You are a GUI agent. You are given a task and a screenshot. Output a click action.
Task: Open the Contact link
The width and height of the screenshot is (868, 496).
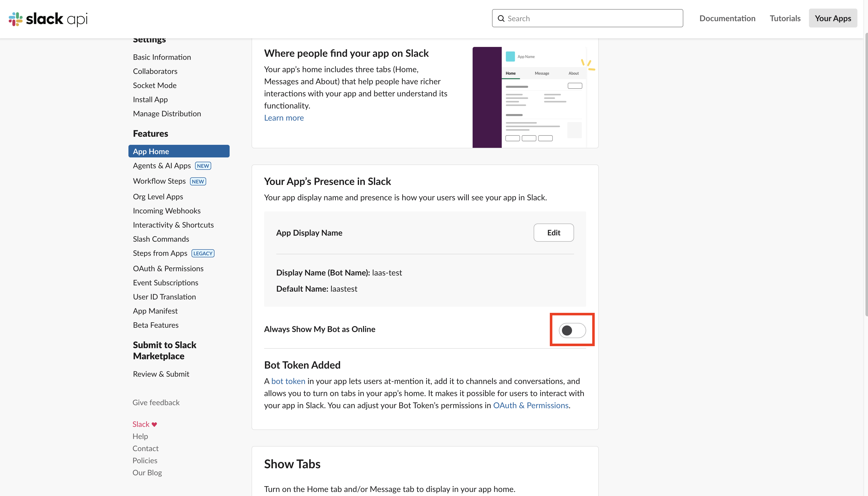point(145,449)
